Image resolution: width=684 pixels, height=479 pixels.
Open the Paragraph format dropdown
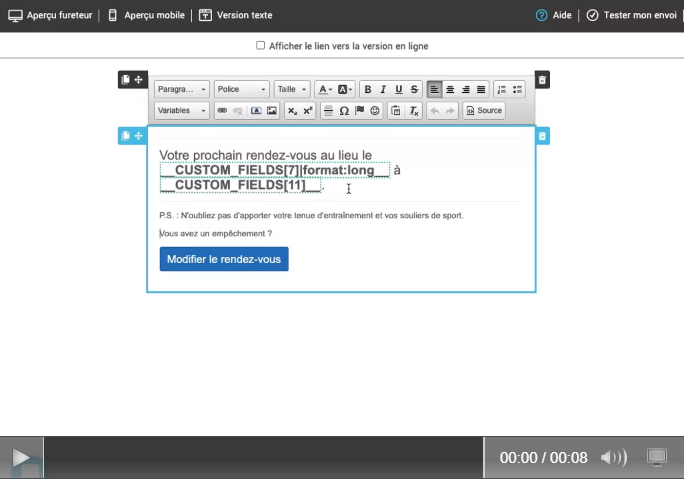pos(182,89)
